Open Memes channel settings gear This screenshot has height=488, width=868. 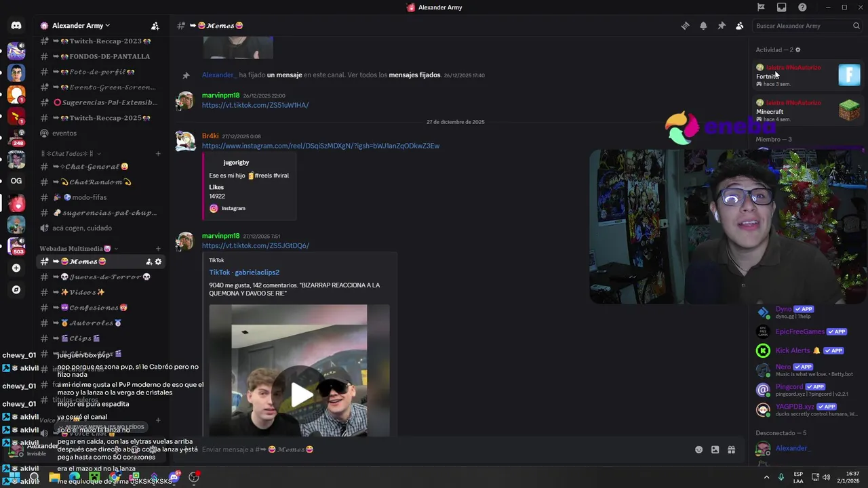(x=159, y=262)
